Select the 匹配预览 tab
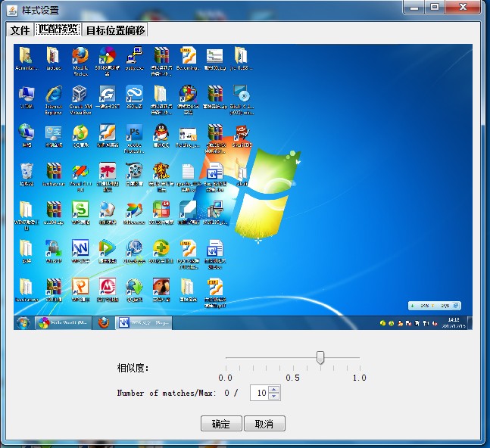 click(58, 30)
